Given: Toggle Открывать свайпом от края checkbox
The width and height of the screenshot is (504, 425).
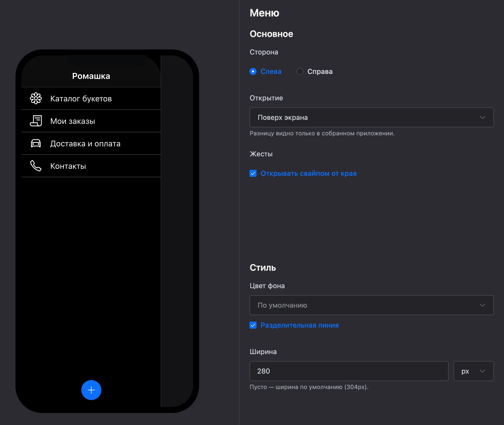Looking at the screenshot, I should point(253,173).
